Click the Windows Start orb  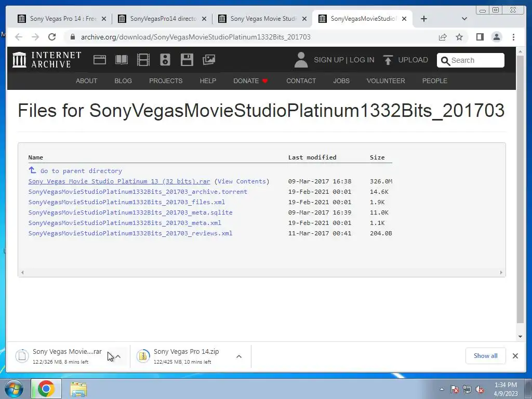(14, 389)
